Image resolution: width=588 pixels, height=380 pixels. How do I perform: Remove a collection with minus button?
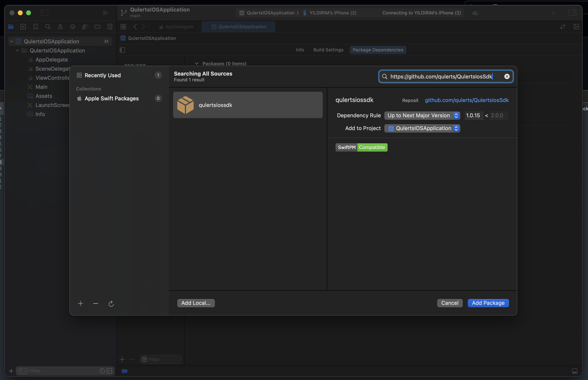95,303
